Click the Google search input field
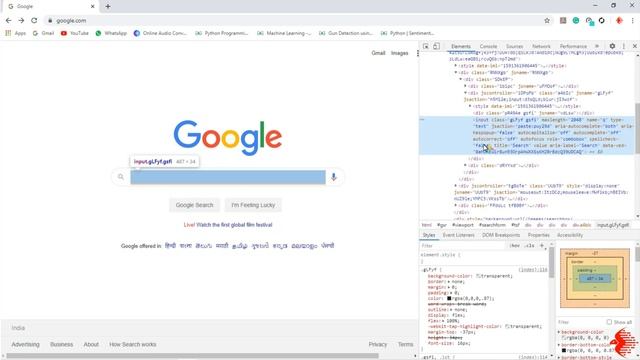This screenshot has height=360, width=640. [228, 177]
